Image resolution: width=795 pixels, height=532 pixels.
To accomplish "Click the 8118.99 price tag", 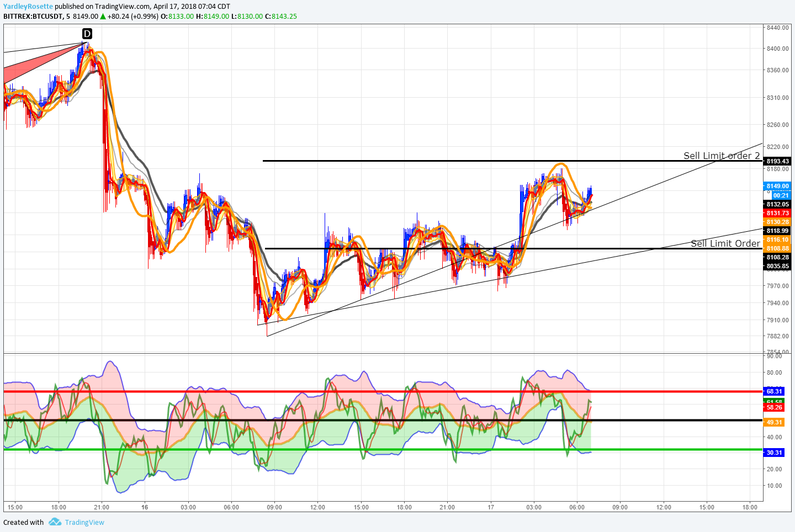I will (777, 231).
